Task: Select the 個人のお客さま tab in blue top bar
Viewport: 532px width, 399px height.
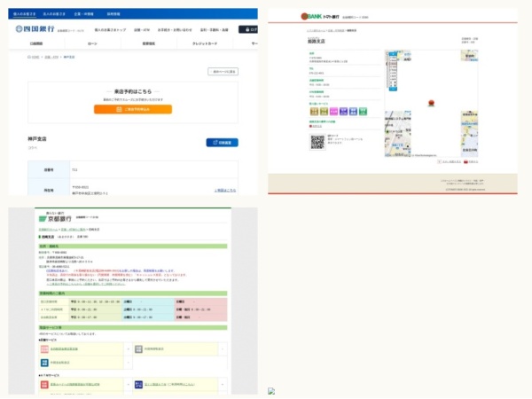Action: point(24,14)
